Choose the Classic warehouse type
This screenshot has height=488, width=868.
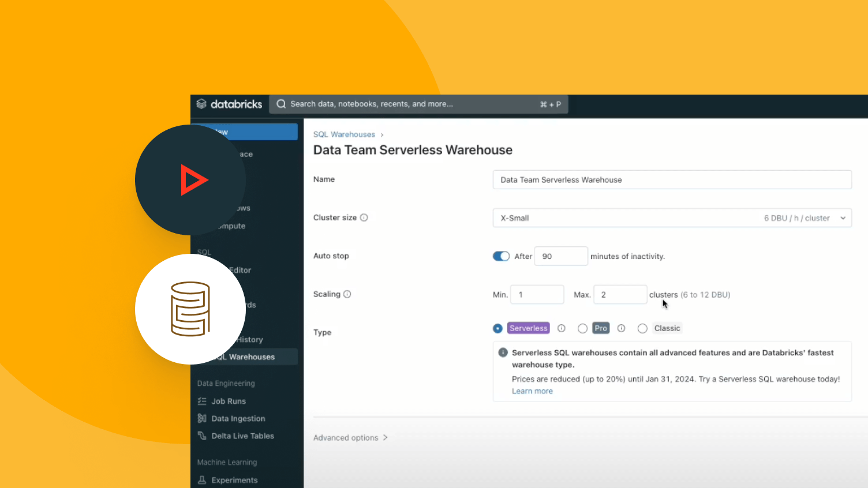coord(642,328)
